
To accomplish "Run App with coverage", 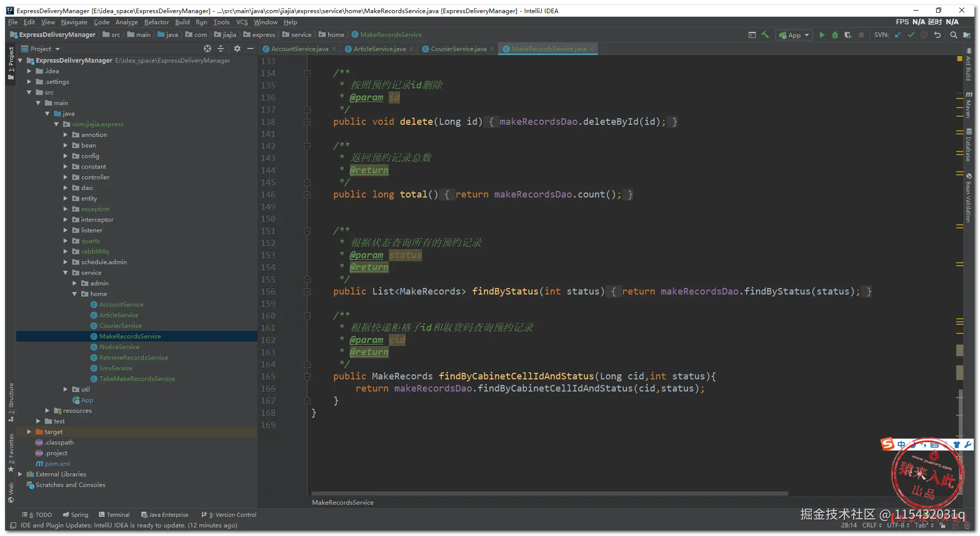I will [x=848, y=35].
